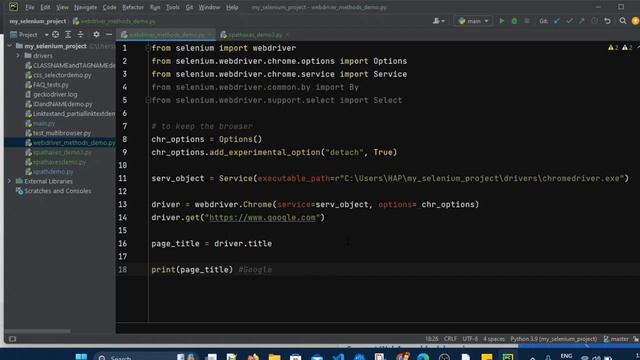Push commits with the Git arrow-up icon
The image size is (640, 360).
pyautogui.click(x=582, y=21)
